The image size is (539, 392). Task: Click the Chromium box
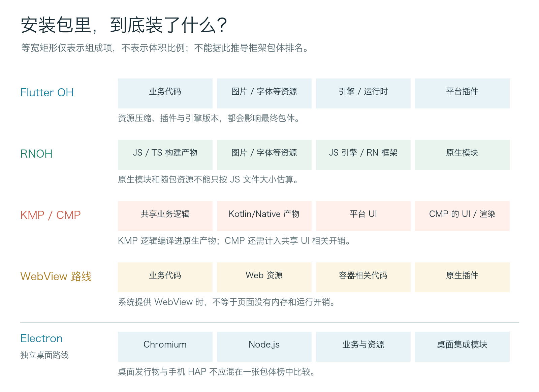[x=165, y=347]
